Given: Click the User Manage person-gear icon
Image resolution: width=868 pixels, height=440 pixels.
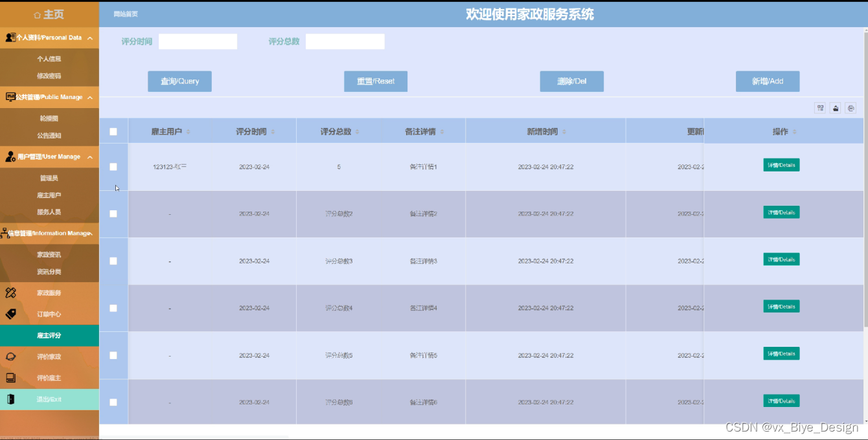Looking at the screenshot, I should click(10, 157).
